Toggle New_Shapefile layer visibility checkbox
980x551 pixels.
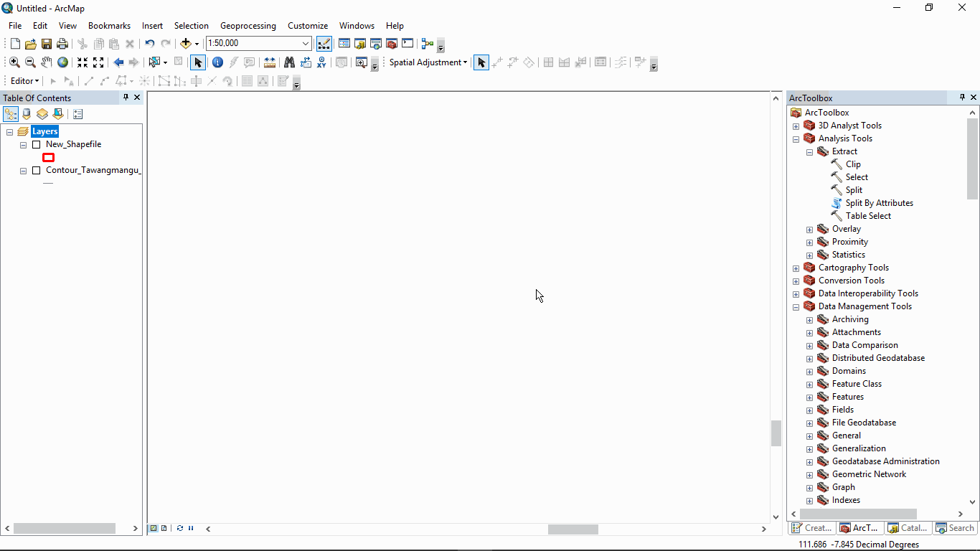[x=37, y=144]
